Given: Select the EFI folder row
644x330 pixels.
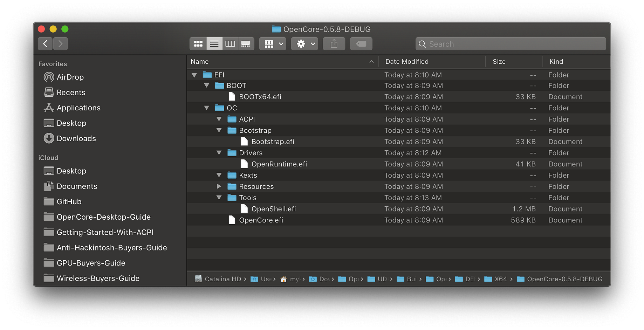Looking at the screenshot, I should [399, 75].
